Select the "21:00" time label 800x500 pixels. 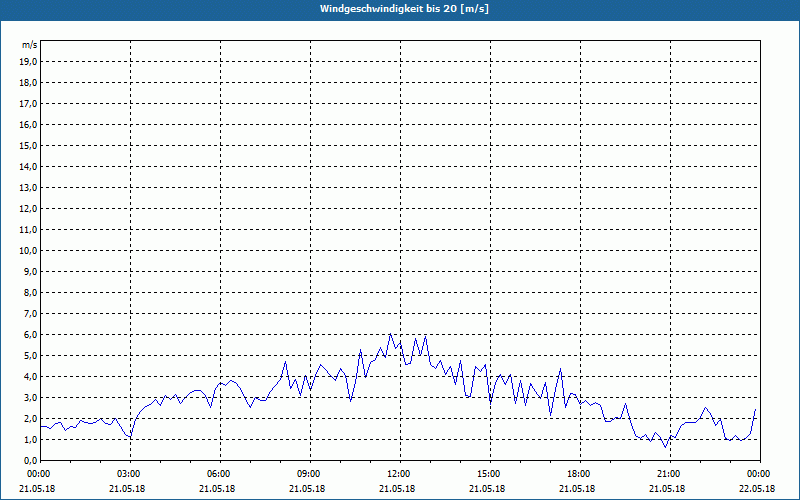(668, 474)
